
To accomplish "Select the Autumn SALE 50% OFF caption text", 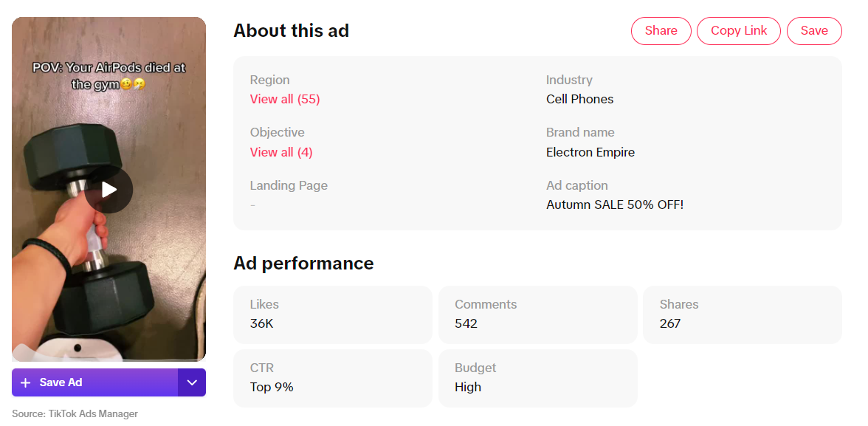I will click(614, 205).
